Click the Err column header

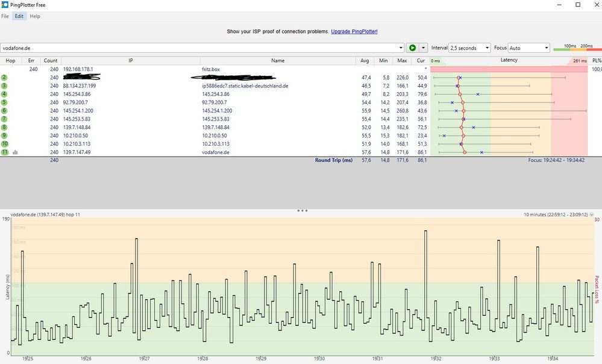pos(31,61)
